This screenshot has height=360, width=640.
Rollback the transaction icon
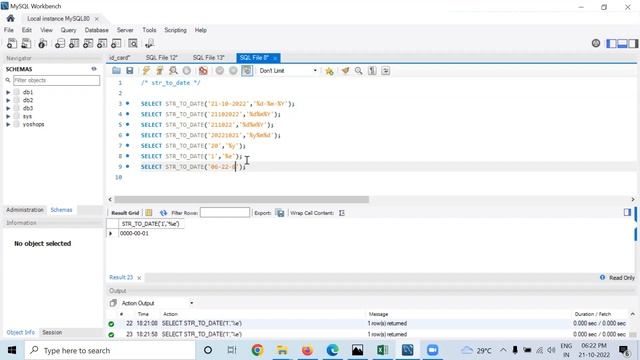coord(233,71)
